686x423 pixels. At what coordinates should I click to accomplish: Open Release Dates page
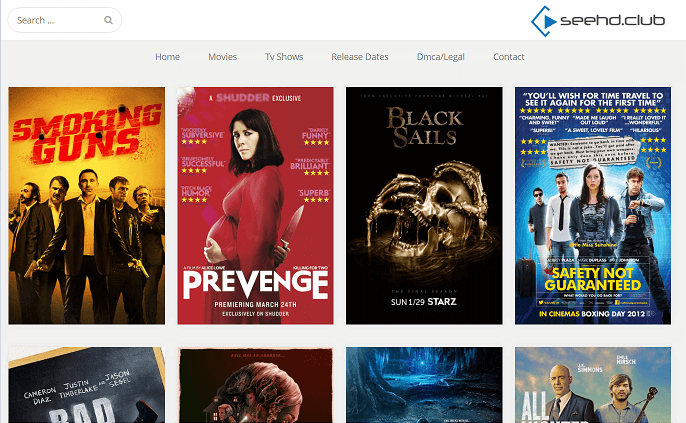pyautogui.click(x=360, y=57)
